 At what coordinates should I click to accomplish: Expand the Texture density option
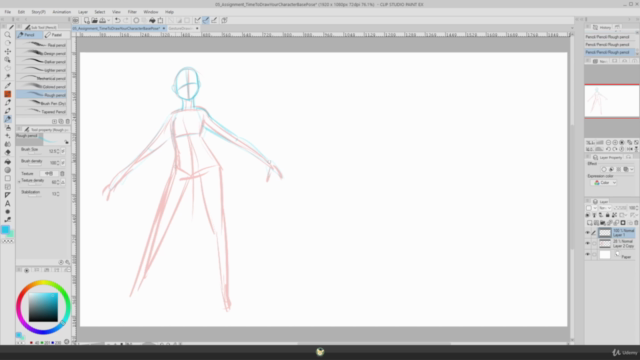[19, 182]
